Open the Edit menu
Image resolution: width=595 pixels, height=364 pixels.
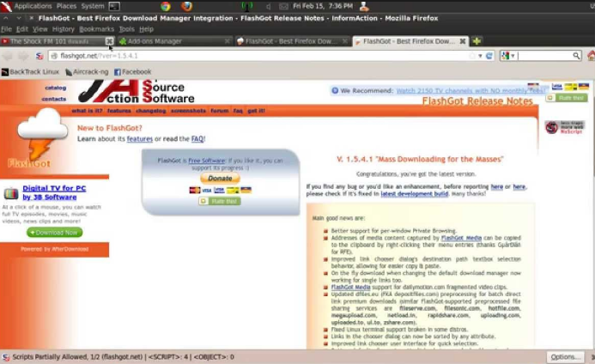point(22,29)
